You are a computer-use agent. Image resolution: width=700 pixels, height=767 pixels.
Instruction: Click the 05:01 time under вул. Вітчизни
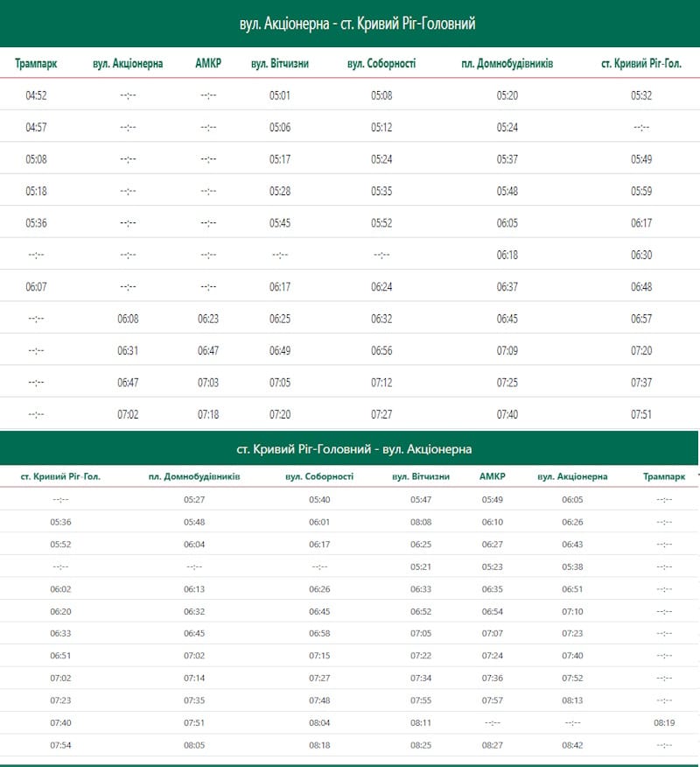(x=279, y=95)
